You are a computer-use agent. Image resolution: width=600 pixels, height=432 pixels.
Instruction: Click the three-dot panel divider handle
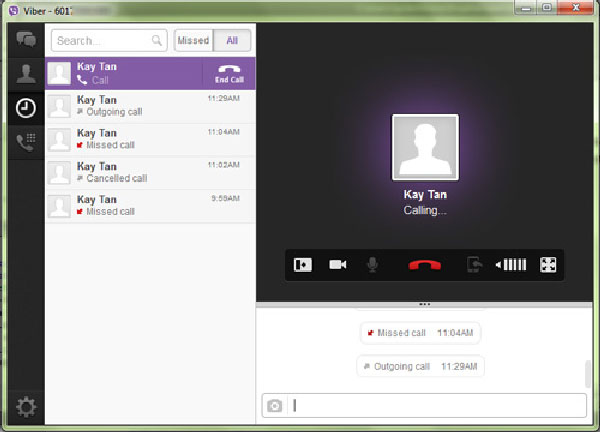pyautogui.click(x=425, y=305)
